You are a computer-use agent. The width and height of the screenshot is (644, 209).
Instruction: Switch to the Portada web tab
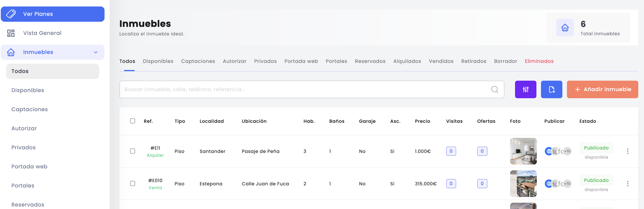[301, 61]
